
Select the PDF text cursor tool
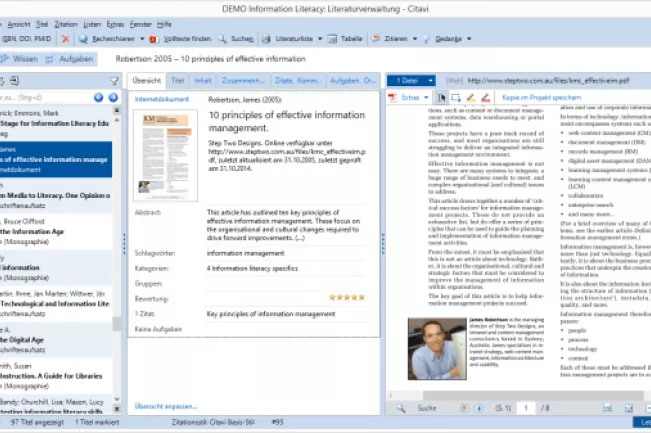click(441, 98)
